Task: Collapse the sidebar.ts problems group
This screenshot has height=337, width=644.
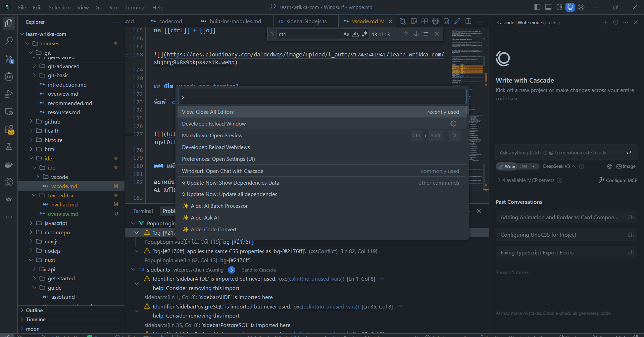Action: (x=134, y=270)
